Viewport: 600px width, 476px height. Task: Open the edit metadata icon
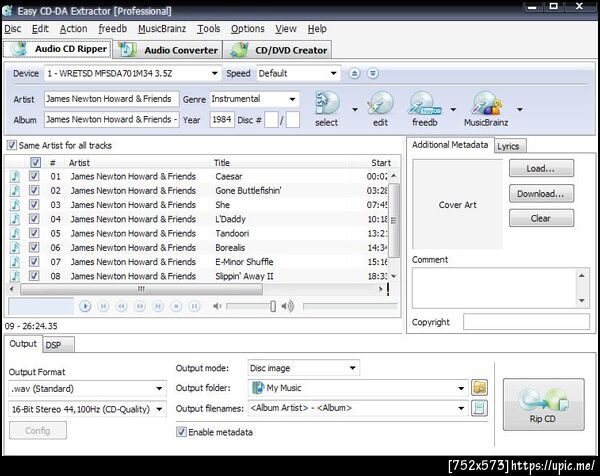380,103
